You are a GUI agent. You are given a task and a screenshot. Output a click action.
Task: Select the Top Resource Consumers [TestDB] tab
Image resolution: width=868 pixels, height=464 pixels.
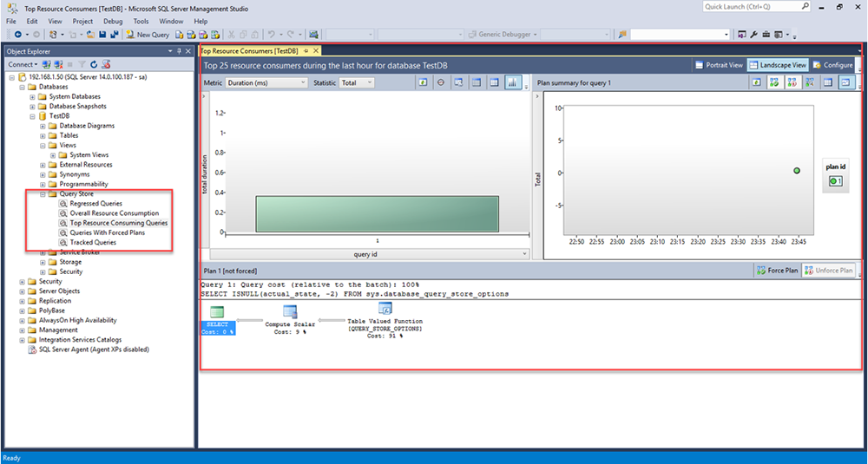[x=250, y=51]
